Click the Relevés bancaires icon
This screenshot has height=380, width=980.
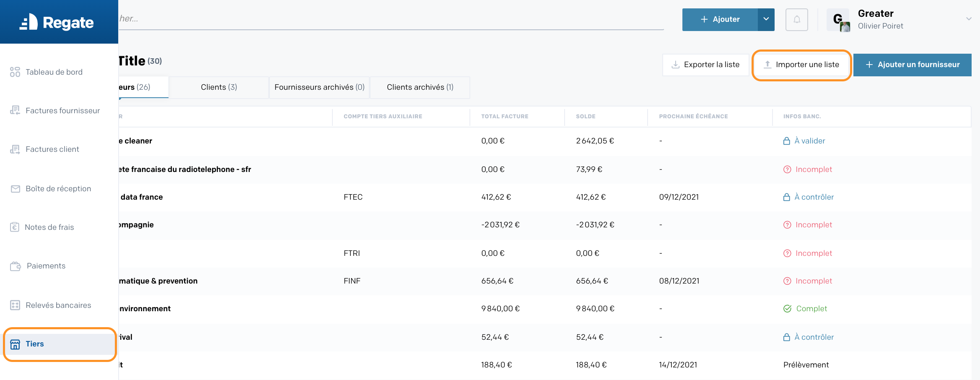point(15,305)
